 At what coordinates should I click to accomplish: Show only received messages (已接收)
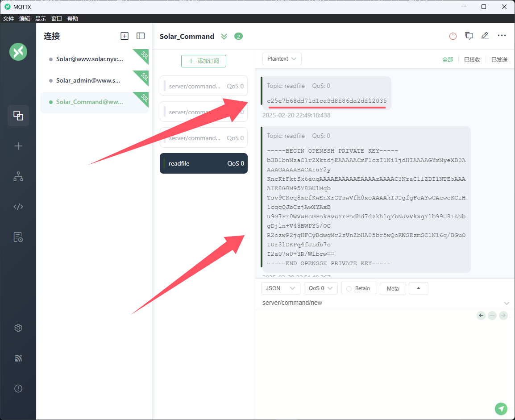(x=472, y=59)
